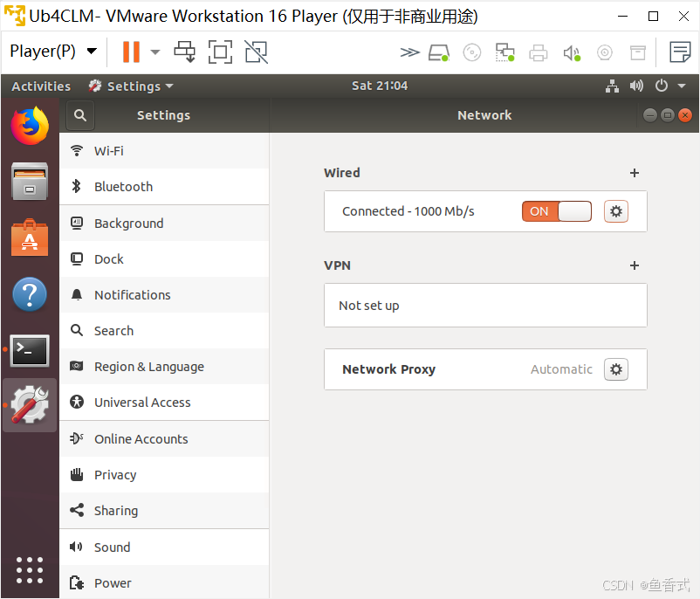Click the clock showing Sat 21:04
The height and width of the screenshot is (599, 700).
pyautogui.click(x=380, y=86)
